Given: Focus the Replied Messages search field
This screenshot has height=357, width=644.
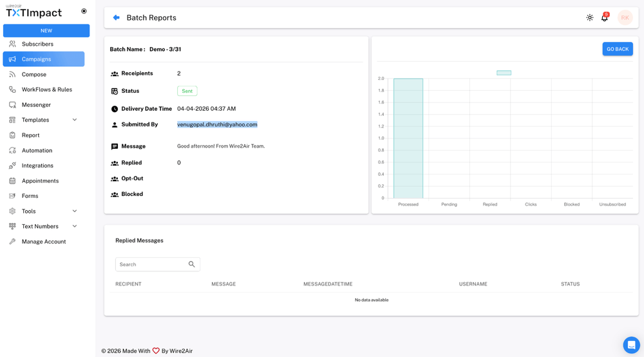Looking at the screenshot, I should 151,264.
